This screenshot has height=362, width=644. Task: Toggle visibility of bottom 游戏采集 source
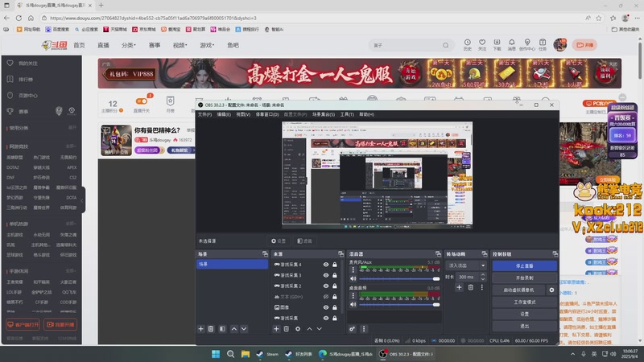coord(326,318)
